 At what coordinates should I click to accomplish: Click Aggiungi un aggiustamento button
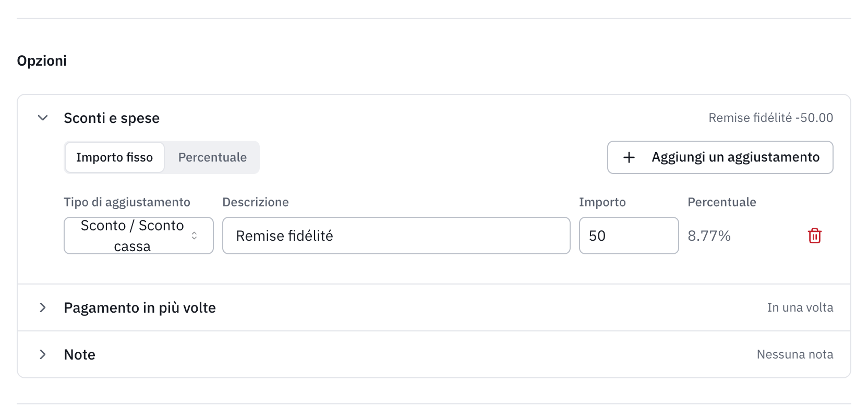point(720,157)
